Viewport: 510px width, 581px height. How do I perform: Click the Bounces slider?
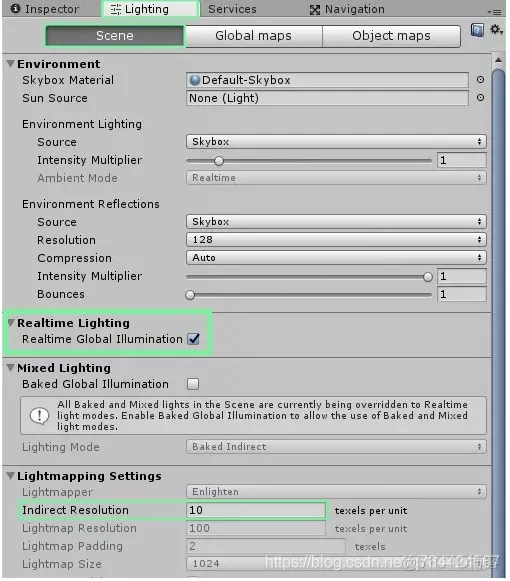pos(309,295)
